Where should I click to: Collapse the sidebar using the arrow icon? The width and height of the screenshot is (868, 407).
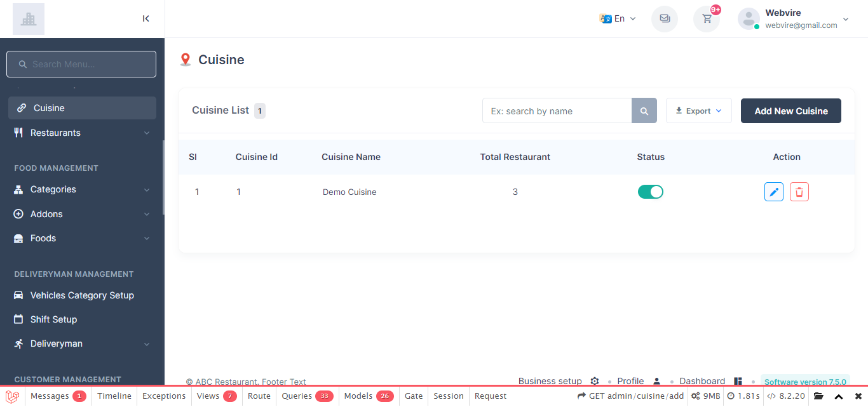point(146,18)
